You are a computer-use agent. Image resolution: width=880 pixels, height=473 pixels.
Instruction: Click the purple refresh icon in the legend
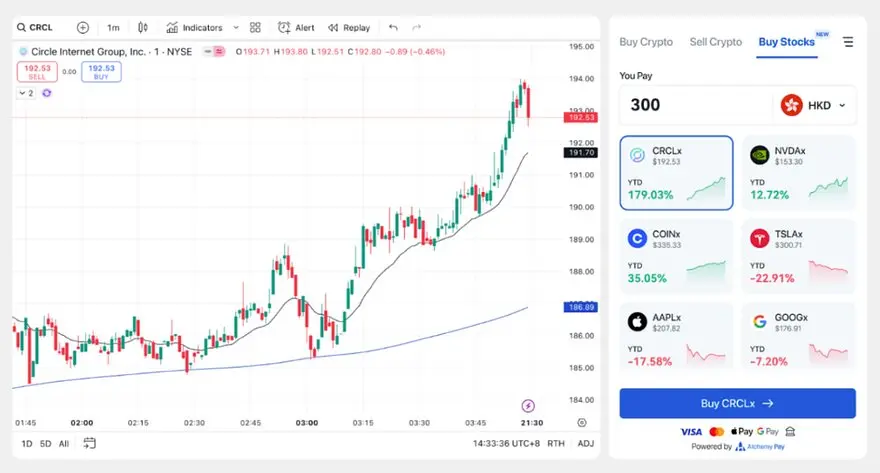pyautogui.click(x=47, y=93)
